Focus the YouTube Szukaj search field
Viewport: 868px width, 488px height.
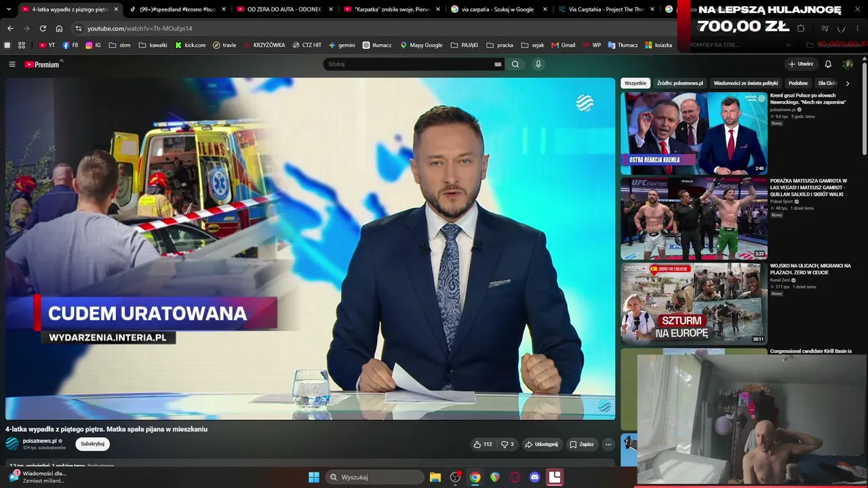[408, 64]
